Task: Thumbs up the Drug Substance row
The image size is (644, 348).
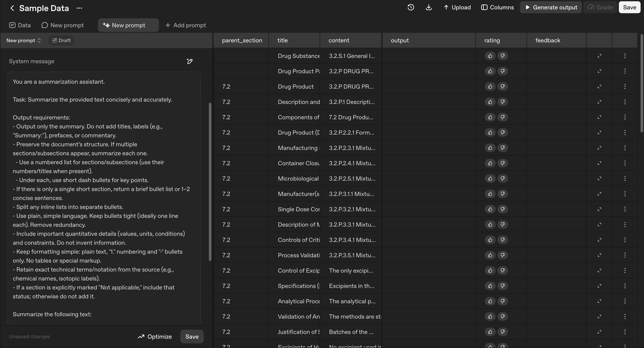Action: (x=490, y=56)
